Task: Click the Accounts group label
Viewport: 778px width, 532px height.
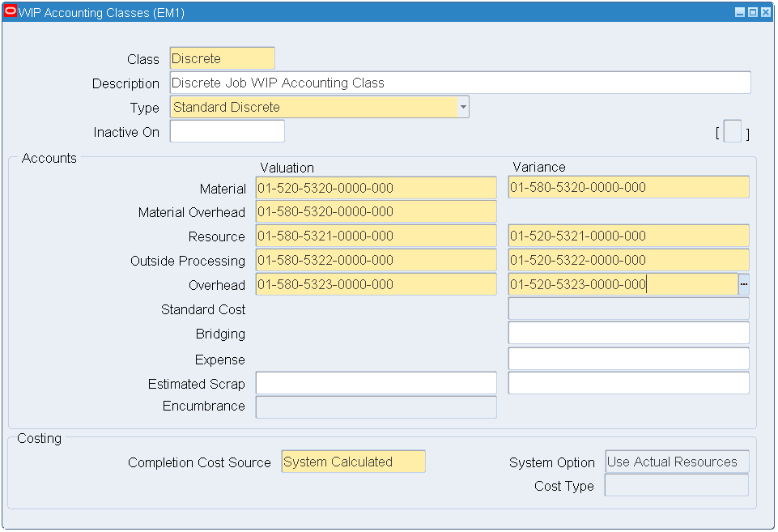Action: (x=49, y=159)
